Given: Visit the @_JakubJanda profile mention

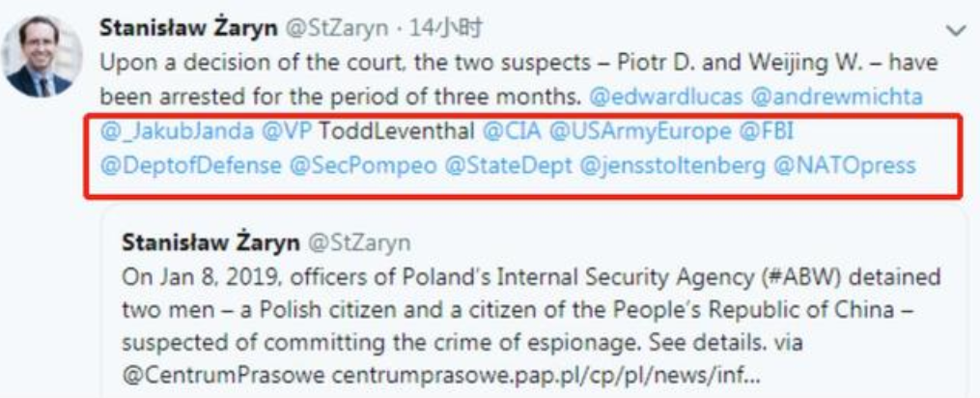Looking at the screenshot, I should tap(177, 130).
